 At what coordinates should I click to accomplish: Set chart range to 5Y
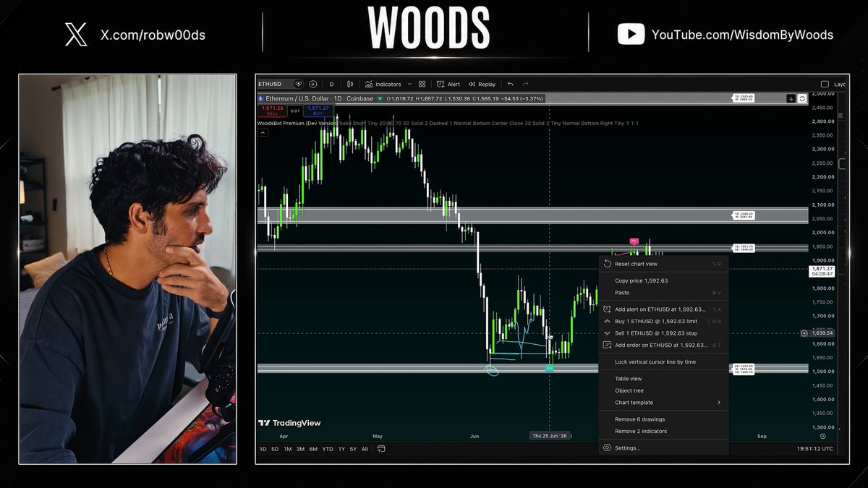tap(353, 449)
